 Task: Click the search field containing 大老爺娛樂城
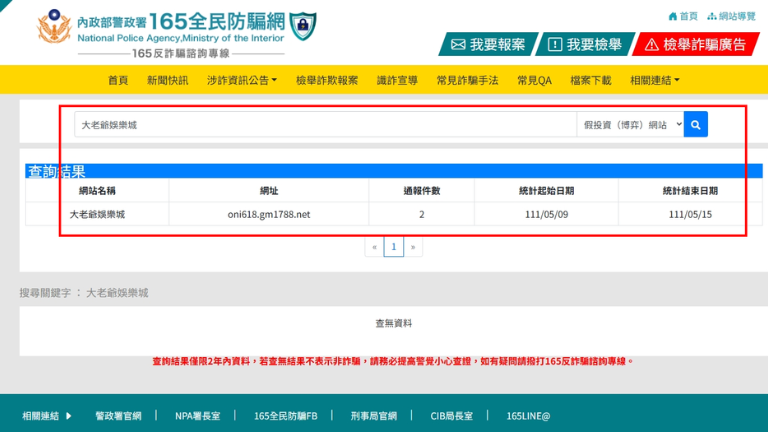point(326,124)
